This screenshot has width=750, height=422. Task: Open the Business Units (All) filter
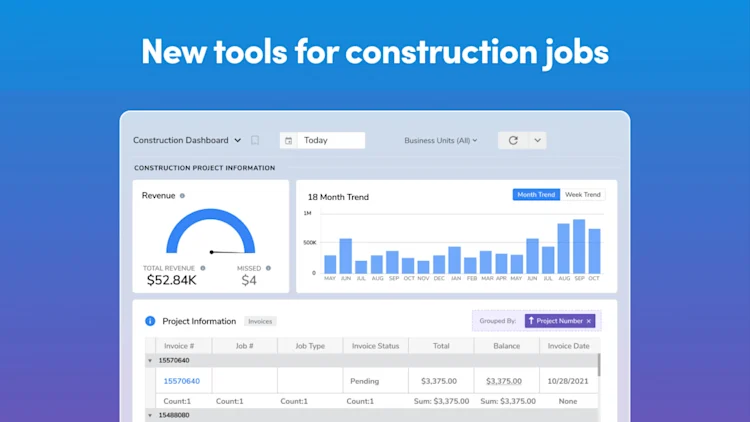441,141
